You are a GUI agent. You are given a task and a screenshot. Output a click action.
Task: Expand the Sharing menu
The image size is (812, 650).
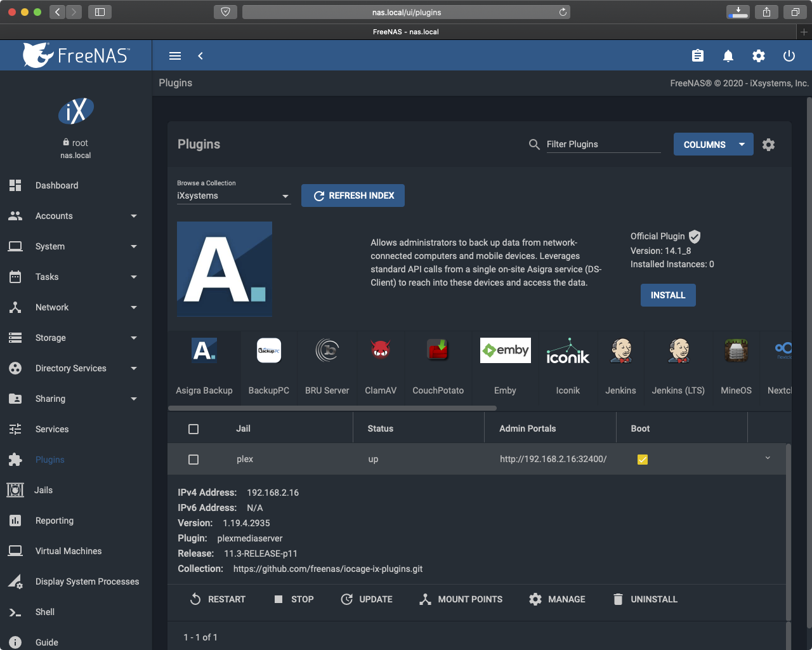(x=76, y=399)
